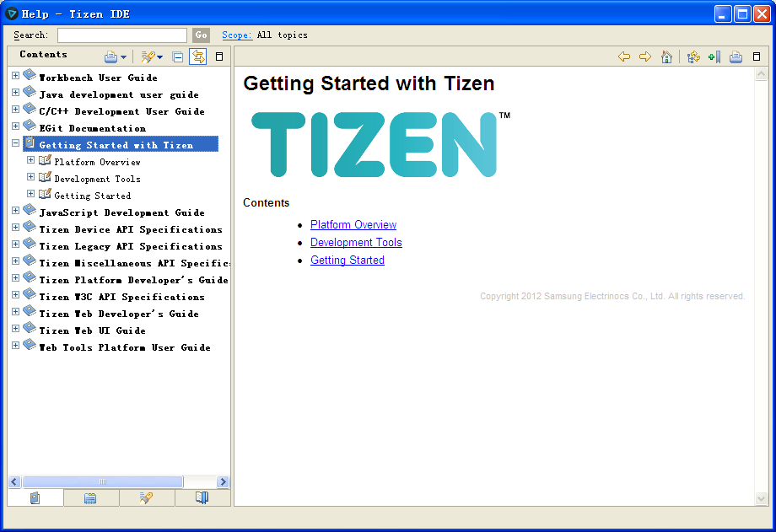Toggle Link with Contents button
This screenshot has width=776, height=532.
pyautogui.click(x=198, y=57)
